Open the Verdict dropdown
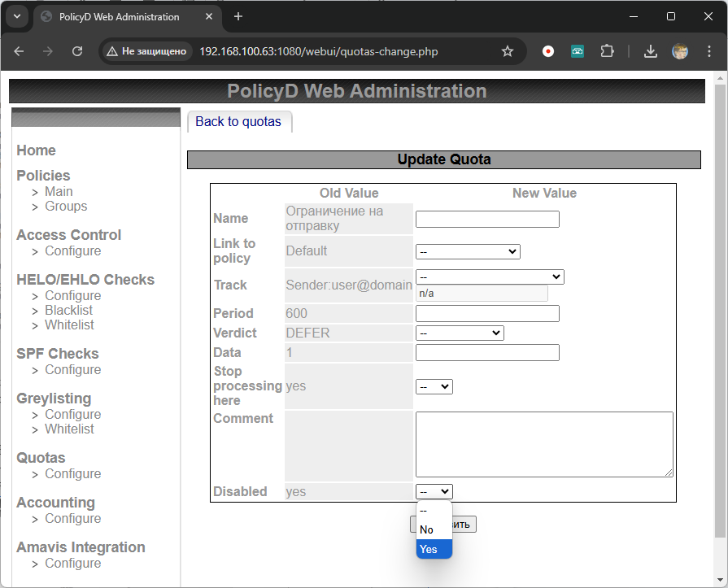The width and height of the screenshot is (728, 588). tap(460, 333)
